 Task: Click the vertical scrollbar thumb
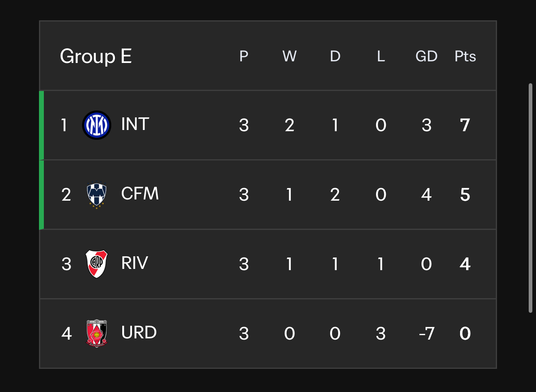530,198
